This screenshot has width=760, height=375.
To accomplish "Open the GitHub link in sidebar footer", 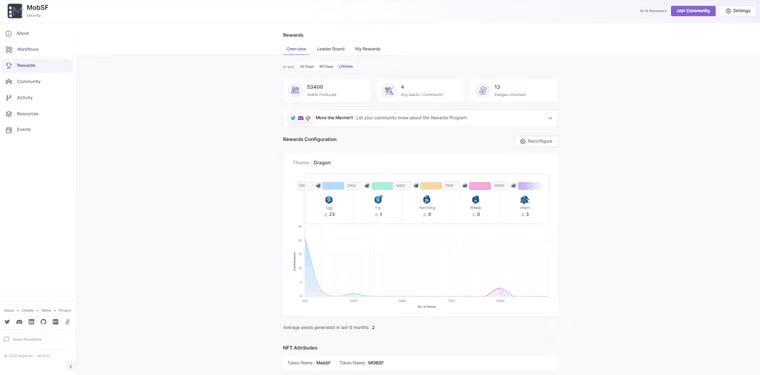I will 43,322.
